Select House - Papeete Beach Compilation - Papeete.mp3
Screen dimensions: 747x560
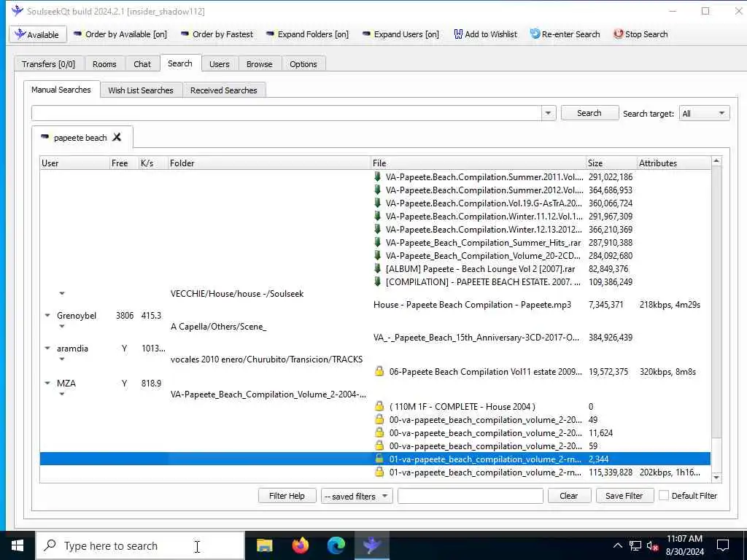pyautogui.click(x=472, y=304)
